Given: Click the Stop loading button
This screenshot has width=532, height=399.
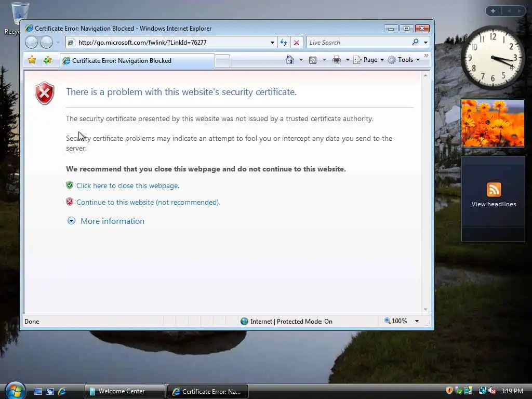Looking at the screenshot, I should (x=297, y=43).
